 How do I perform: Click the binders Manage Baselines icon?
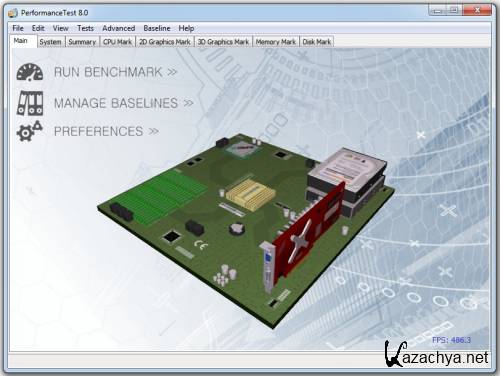coord(30,103)
